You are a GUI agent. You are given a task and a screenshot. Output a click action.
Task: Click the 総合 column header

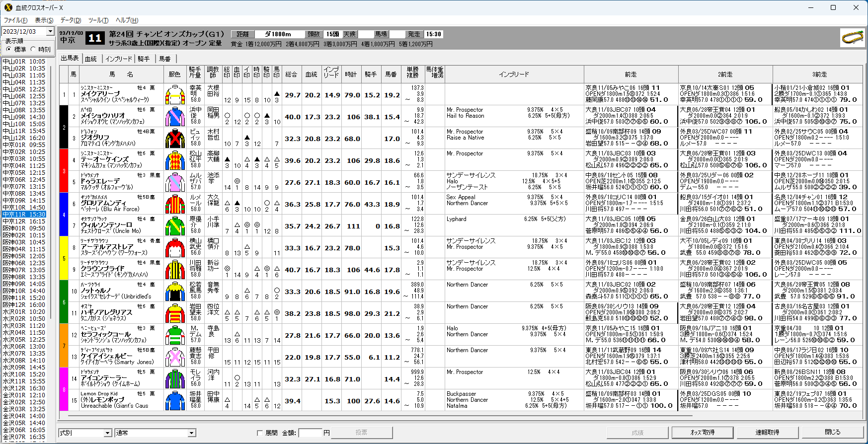[x=292, y=74]
